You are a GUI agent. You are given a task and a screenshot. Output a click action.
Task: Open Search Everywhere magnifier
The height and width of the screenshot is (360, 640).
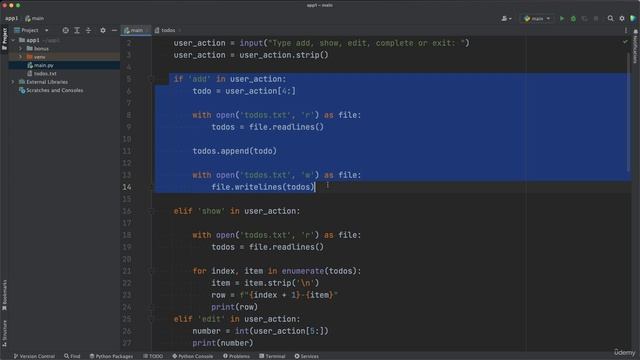point(610,18)
